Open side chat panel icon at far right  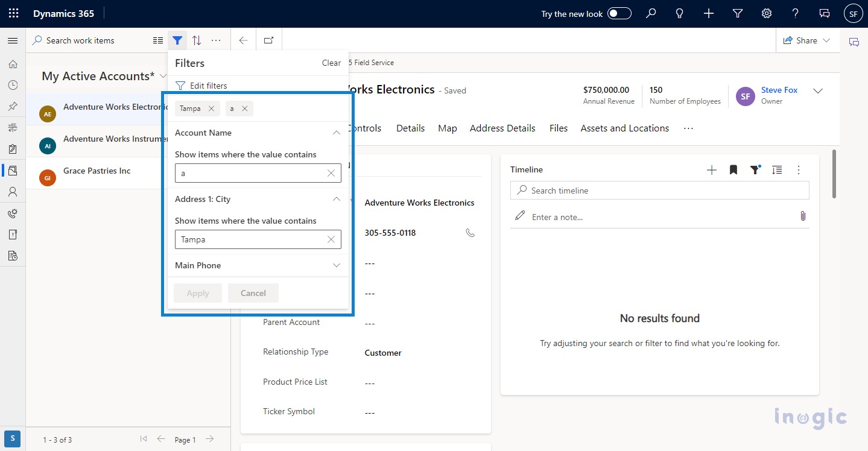coord(854,42)
